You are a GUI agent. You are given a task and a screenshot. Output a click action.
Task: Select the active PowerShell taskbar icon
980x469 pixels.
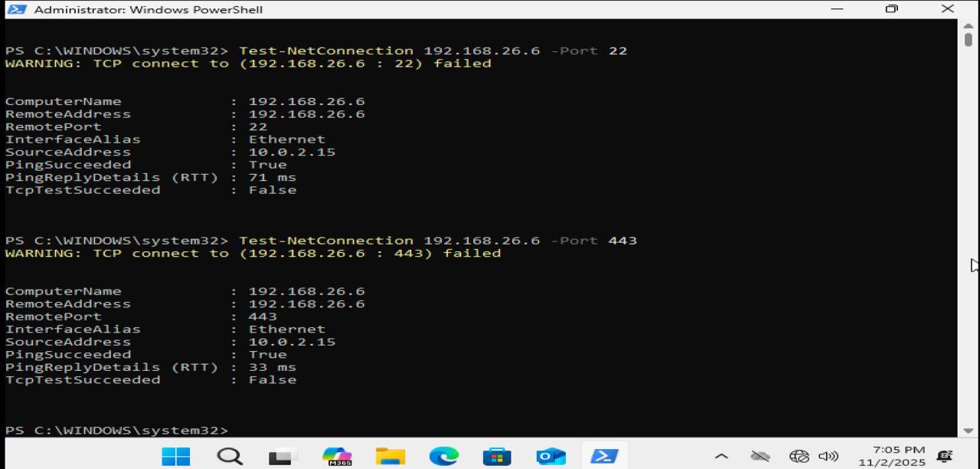point(604,456)
